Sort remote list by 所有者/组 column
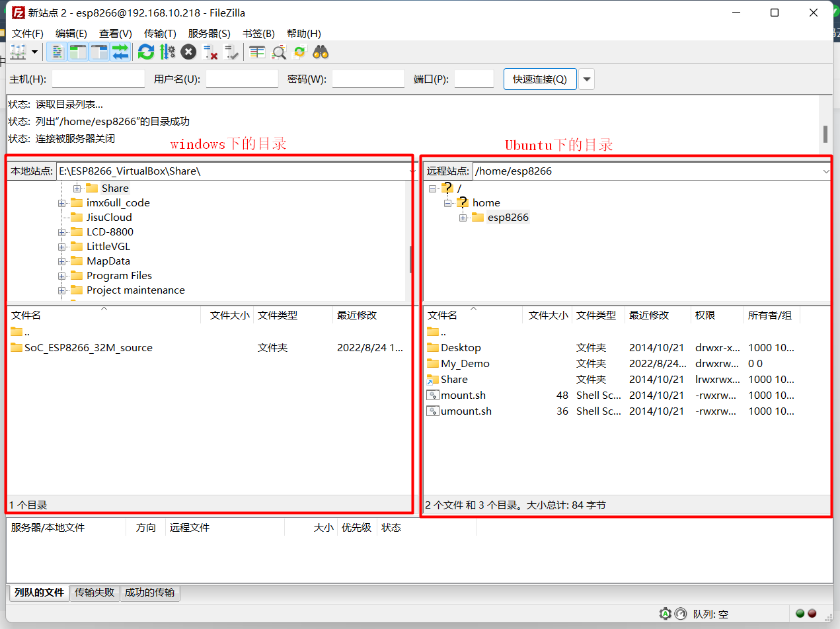This screenshot has width=840, height=629. [772, 315]
